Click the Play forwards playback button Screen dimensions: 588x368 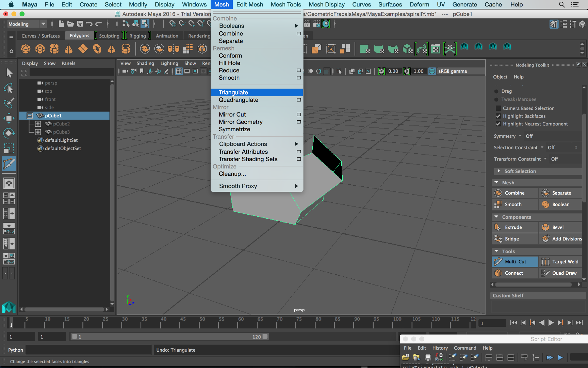551,323
